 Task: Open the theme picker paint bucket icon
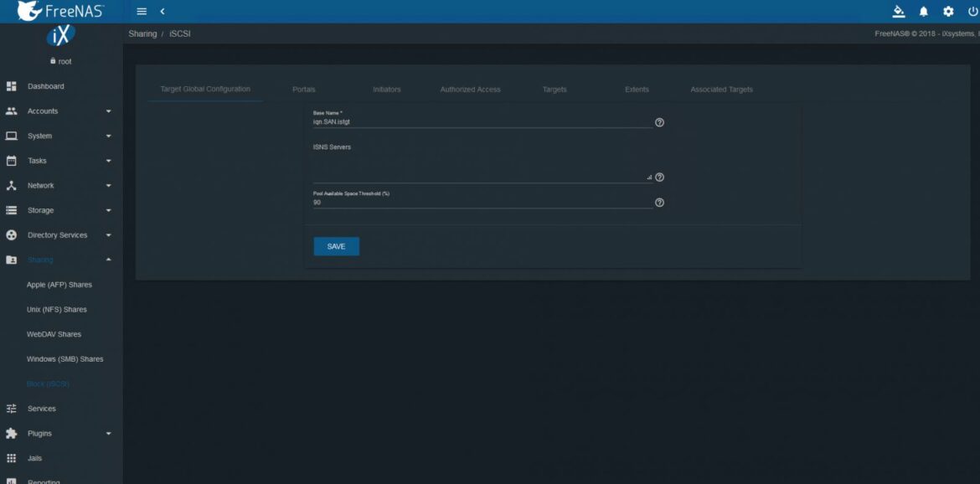coord(899,11)
